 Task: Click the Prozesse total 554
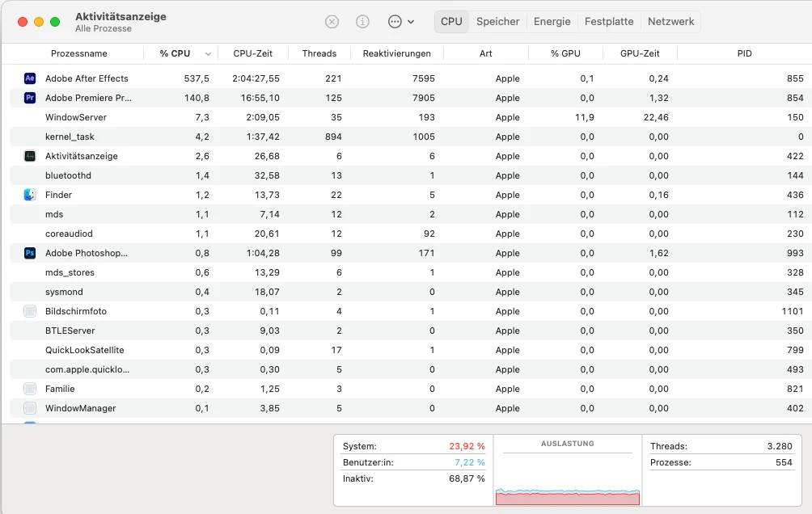point(784,463)
